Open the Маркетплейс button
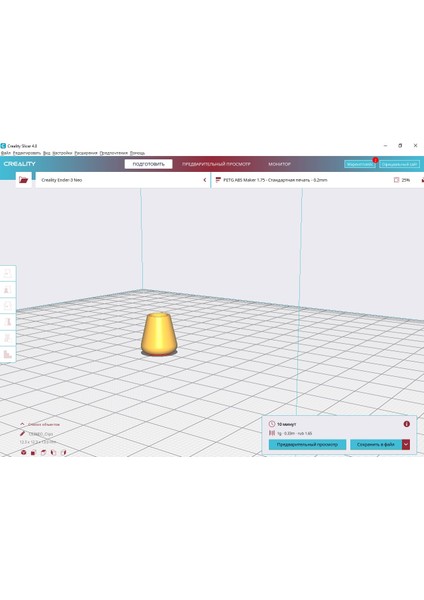 360,164
